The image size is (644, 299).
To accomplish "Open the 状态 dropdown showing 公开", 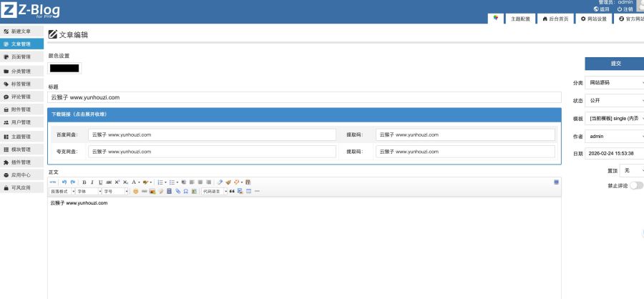I will point(614,101).
